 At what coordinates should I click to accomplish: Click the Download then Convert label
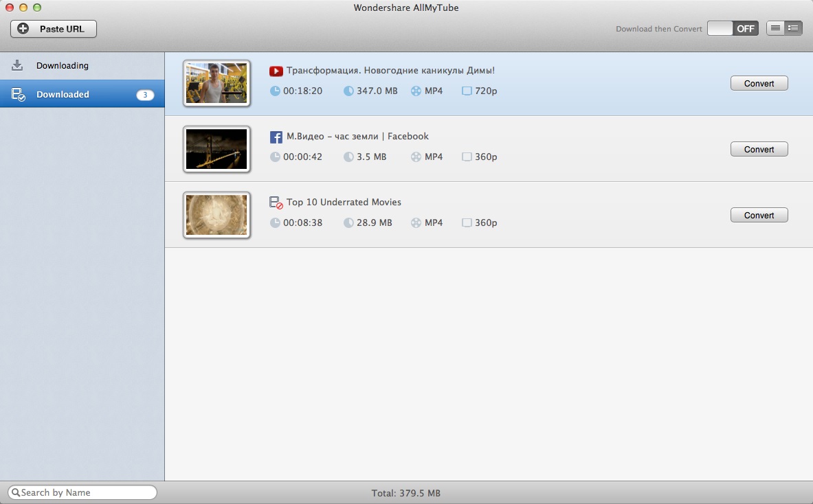tap(659, 29)
